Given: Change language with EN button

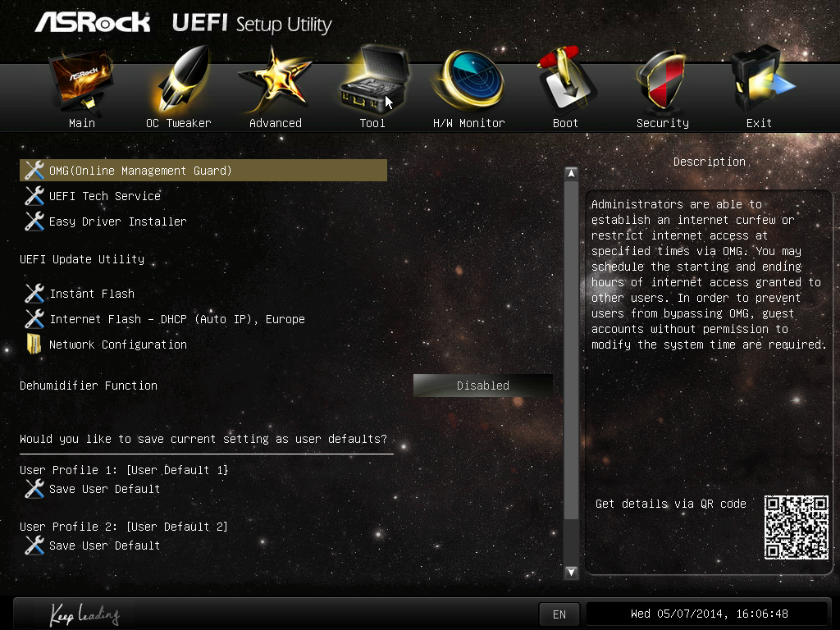Looking at the screenshot, I should (559, 614).
